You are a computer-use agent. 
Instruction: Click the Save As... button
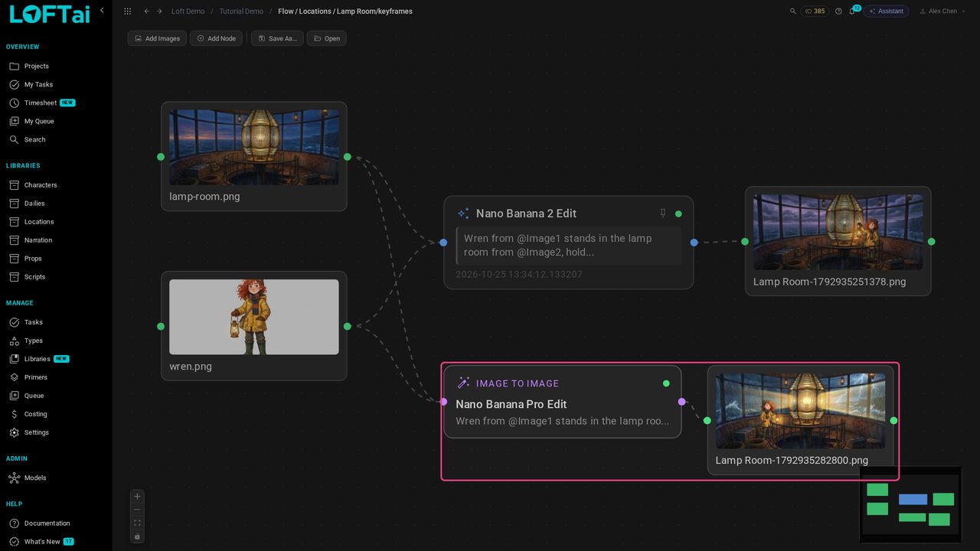pyautogui.click(x=277, y=38)
